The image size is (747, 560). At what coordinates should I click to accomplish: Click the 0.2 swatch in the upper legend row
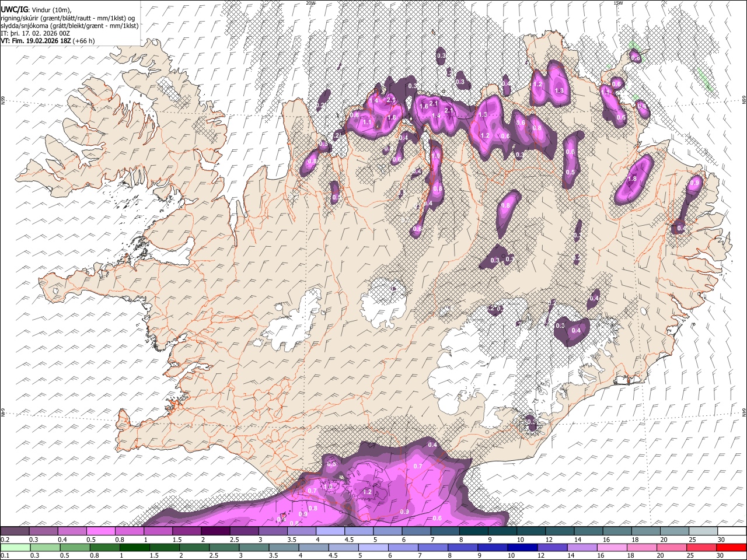(15, 531)
